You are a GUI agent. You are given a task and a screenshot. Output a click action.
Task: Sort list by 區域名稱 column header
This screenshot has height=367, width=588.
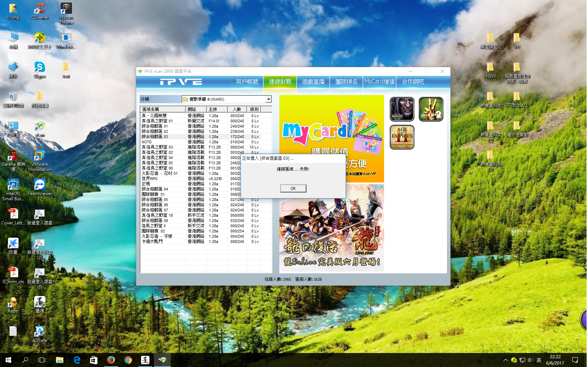coord(163,109)
